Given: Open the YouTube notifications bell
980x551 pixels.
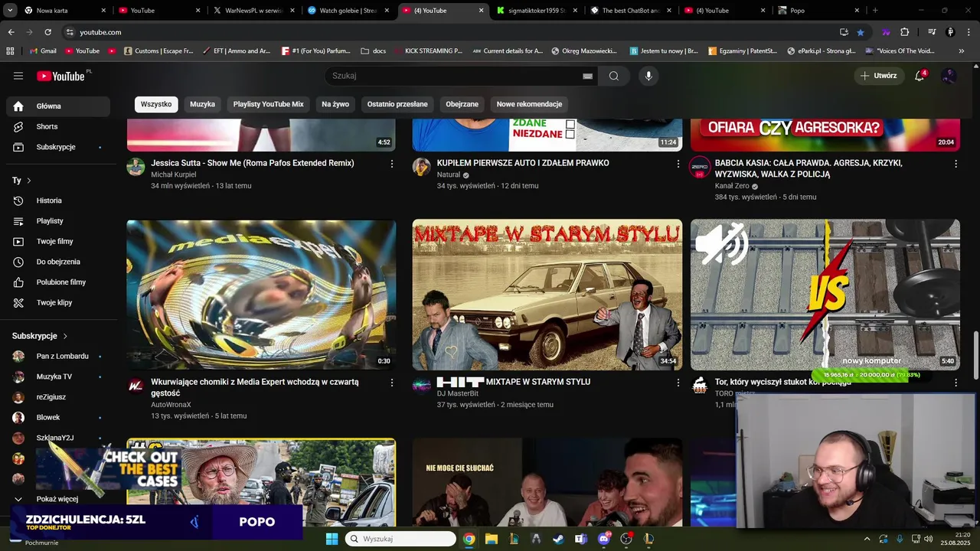Looking at the screenshot, I should (920, 76).
